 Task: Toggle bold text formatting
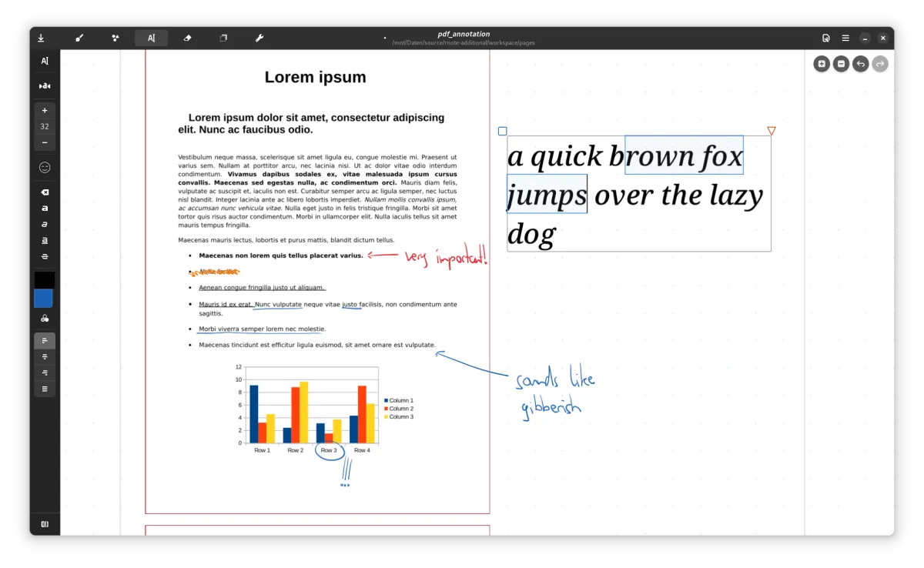[x=44, y=208]
